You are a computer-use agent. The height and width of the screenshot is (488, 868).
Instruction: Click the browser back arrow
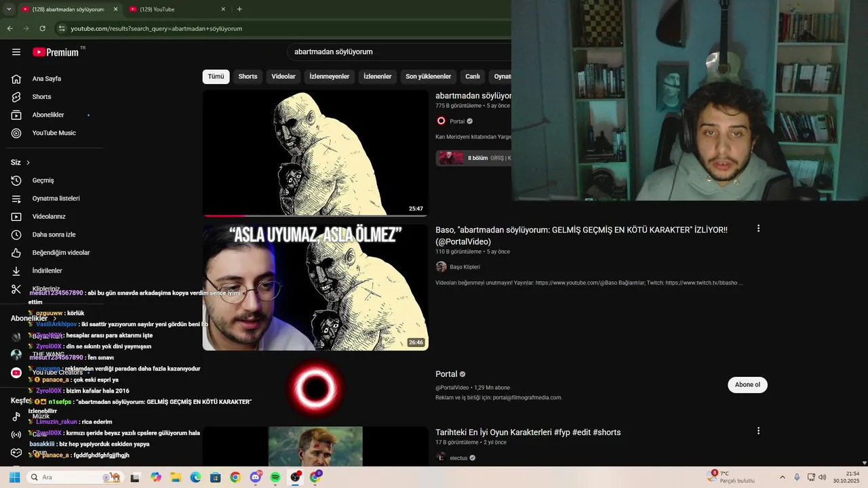(9, 28)
